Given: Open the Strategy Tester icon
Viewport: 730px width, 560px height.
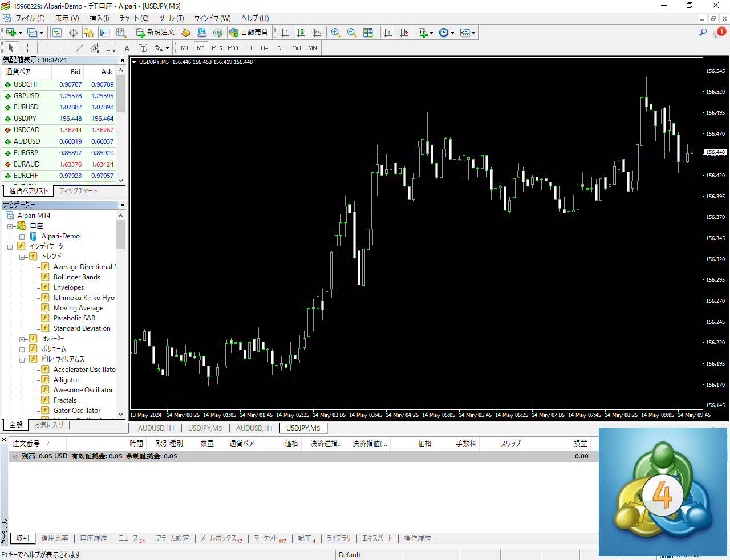Looking at the screenshot, I should [x=121, y=33].
